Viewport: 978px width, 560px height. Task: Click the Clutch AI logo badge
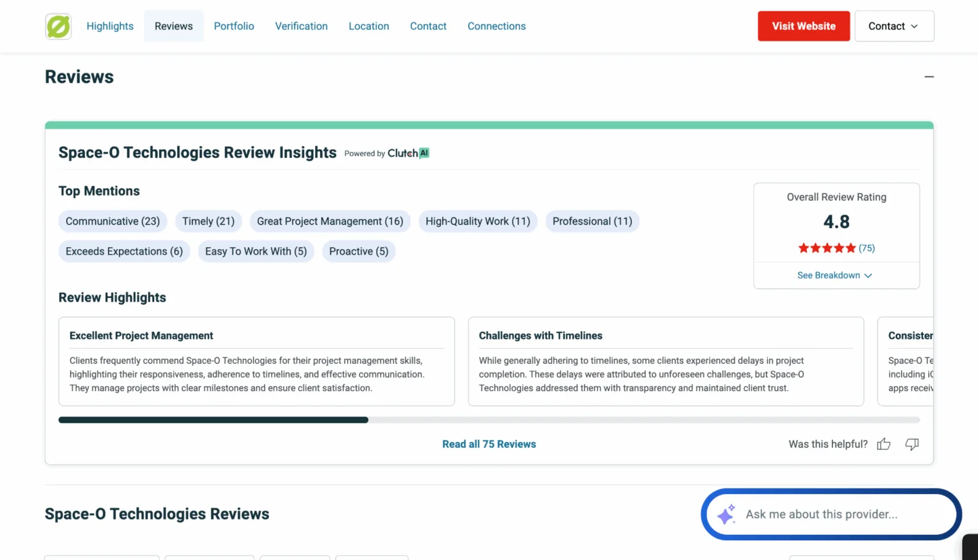point(408,153)
